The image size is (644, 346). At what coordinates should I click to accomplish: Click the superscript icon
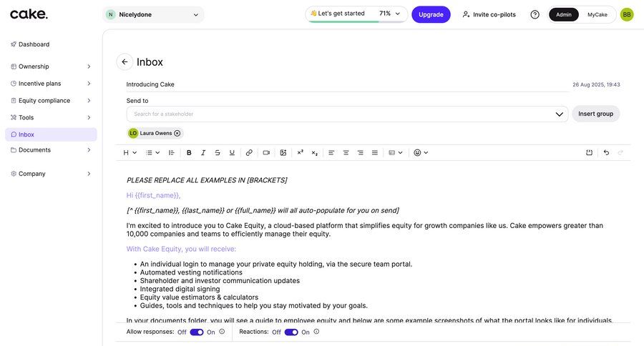click(x=300, y=152)
